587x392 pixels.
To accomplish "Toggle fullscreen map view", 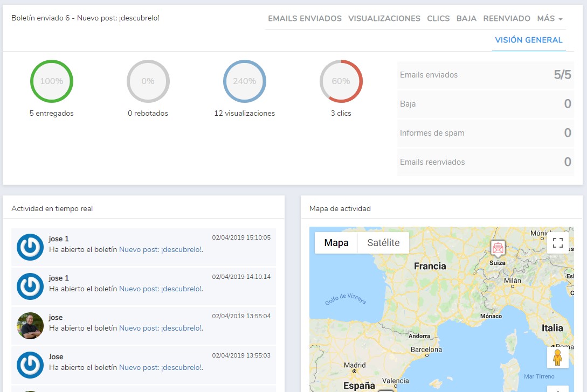I will click(x=558, y=243).
